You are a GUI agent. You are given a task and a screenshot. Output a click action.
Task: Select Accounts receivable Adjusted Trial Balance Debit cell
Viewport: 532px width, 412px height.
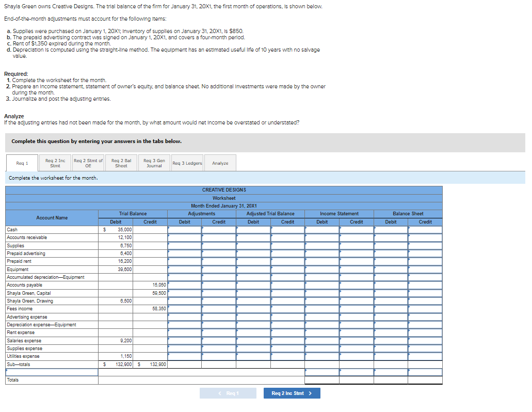pyautogui.click(x=253, y=237)
